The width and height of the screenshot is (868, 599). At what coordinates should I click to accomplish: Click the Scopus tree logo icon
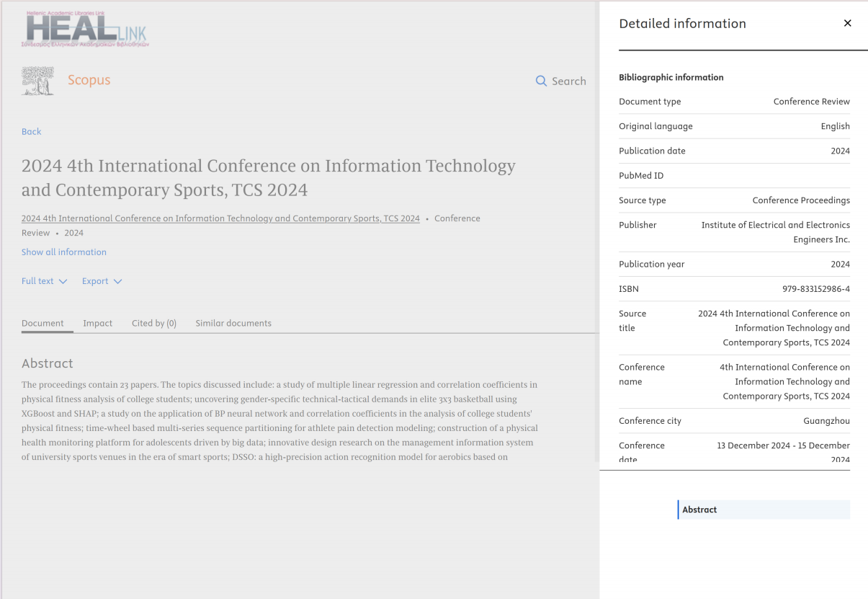pyautogui.click(x=37, y=81)
